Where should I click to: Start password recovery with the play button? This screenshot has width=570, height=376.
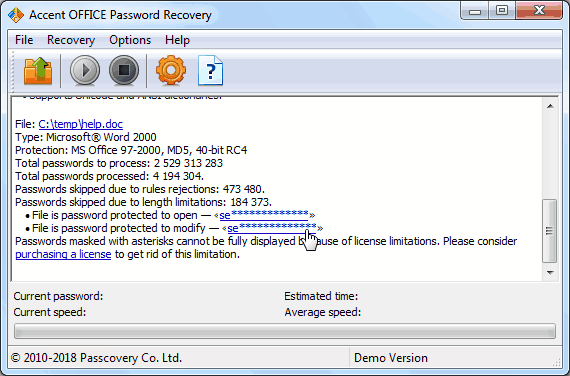[x=85, y=70]
